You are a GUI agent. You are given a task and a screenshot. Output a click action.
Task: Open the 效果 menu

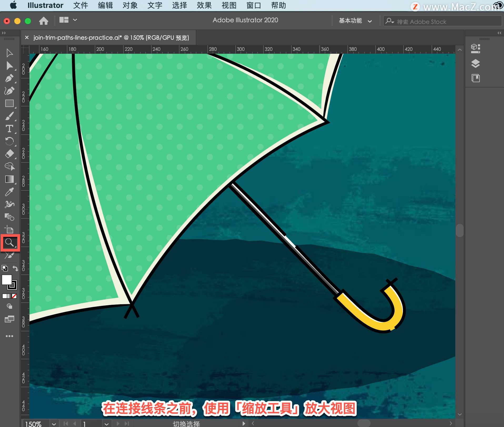[204, 5]
